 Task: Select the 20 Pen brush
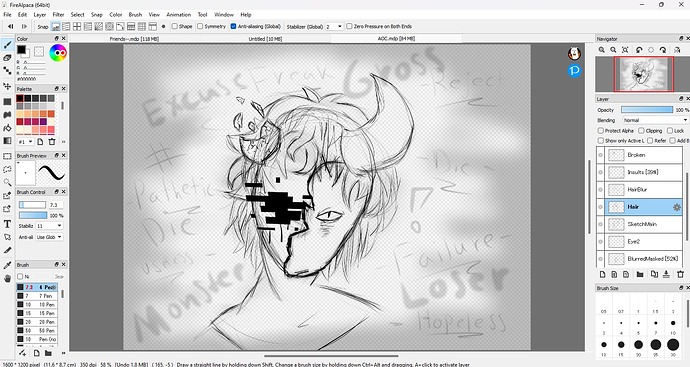[37, 322]
